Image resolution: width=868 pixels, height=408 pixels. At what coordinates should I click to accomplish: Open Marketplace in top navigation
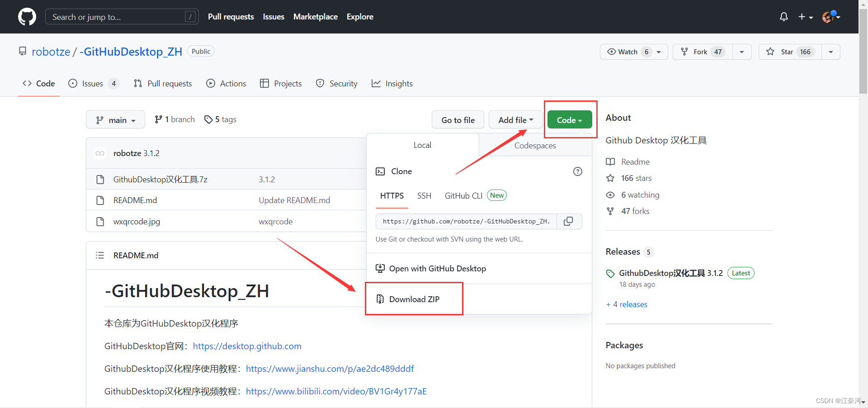point(316,17)
